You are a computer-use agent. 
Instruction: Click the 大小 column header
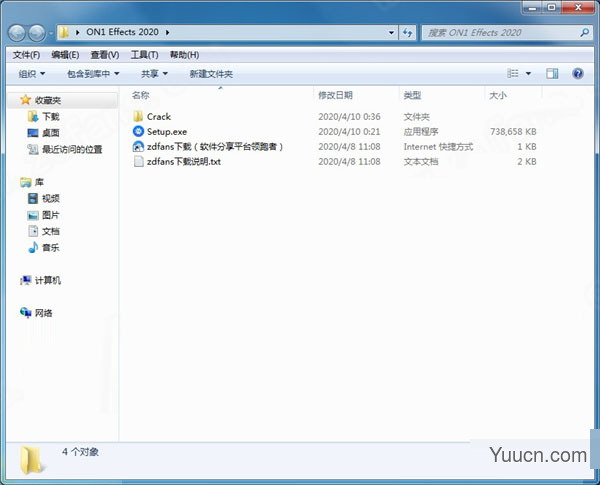coord(498,95)
